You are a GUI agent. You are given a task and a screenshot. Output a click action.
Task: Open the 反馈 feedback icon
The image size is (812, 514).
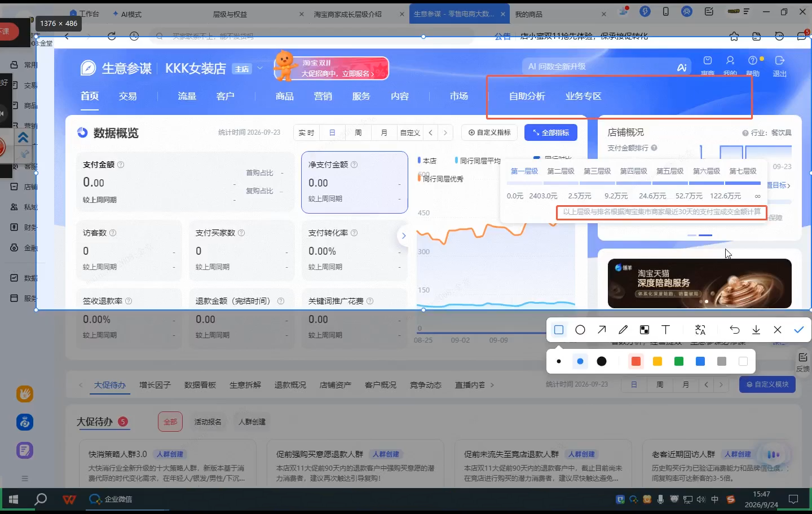803,362
